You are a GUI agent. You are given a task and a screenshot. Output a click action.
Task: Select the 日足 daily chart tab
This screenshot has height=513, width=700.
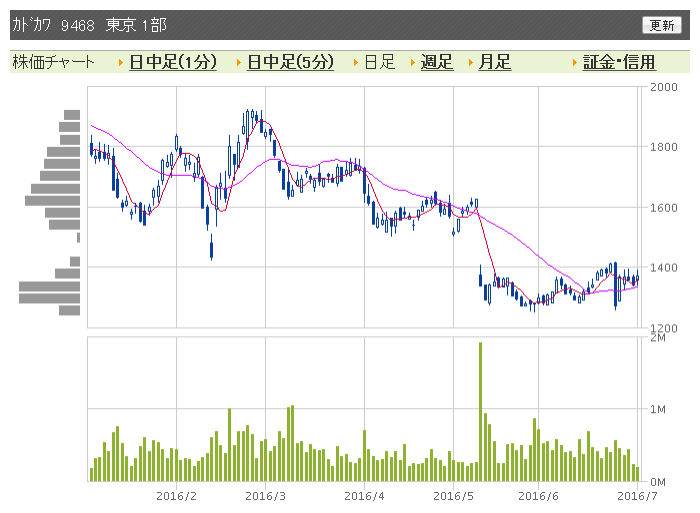tap(380, 62)
